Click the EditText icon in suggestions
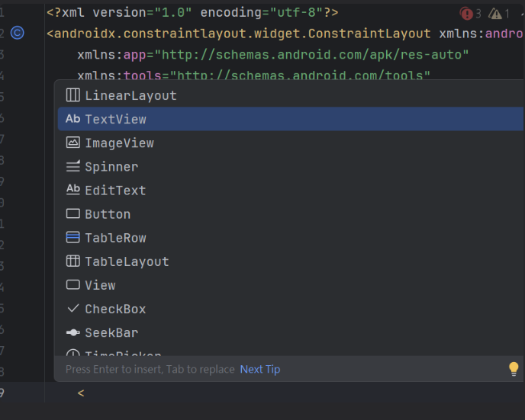Image resolution: width=525 pixels, height=420 pixels. 73,190
